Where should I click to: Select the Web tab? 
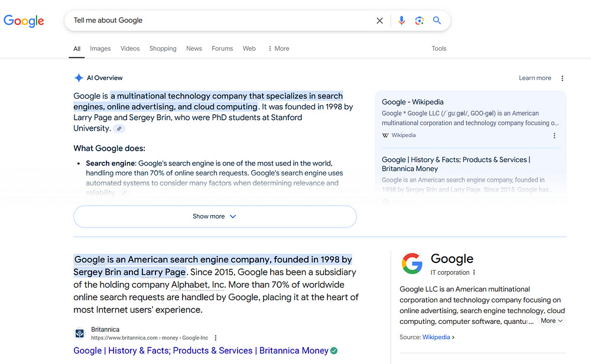tap(249, 48)
